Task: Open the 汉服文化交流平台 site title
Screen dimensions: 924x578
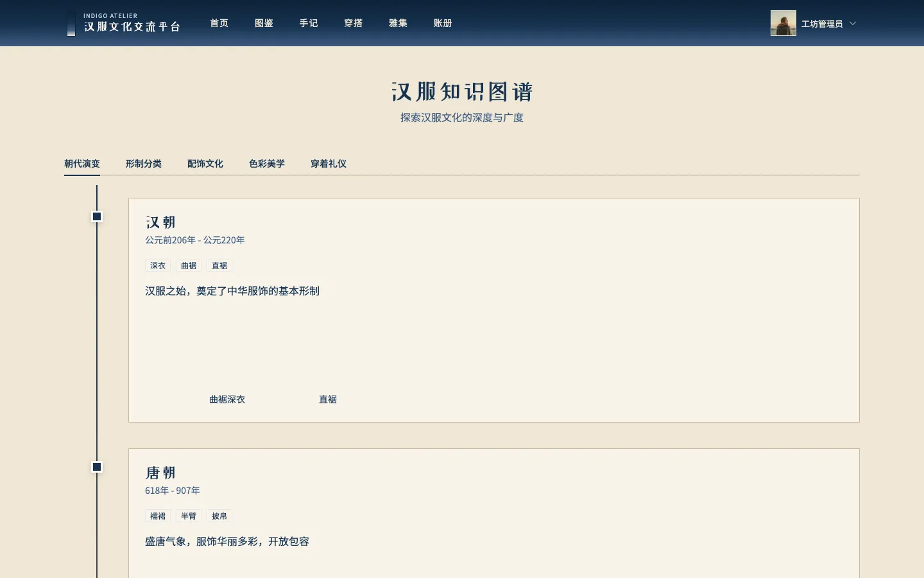Action: coord(132,27)
